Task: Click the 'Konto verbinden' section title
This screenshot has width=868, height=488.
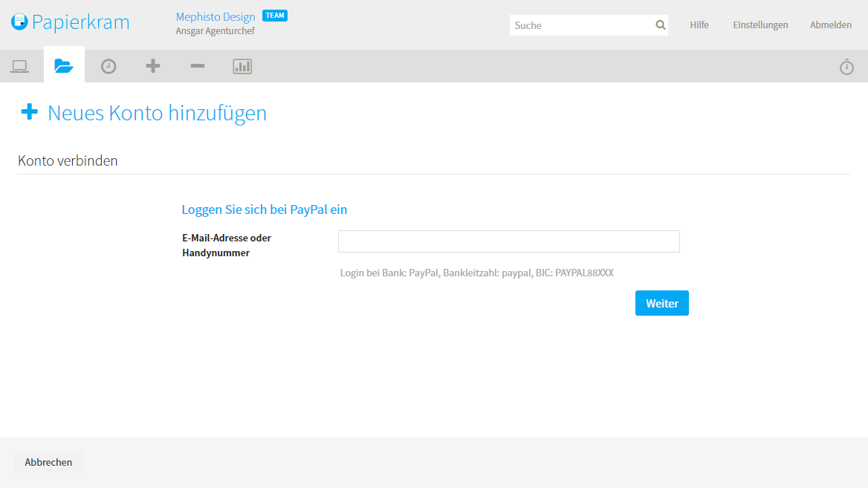Action: [68, 160]
